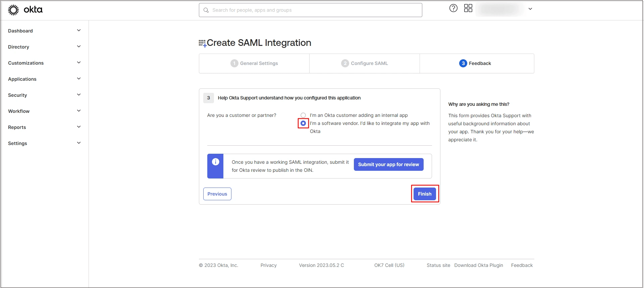Open the Privacy footer link
This screenshot has width=644, height=288.
coord(269,265)
